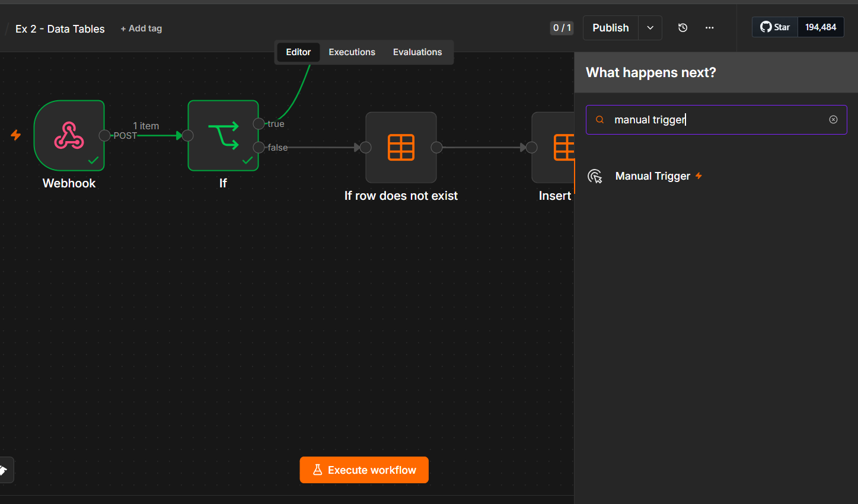Click the If node false output connector
This screenshot has width=858, height=504.
tap(259, 147)
